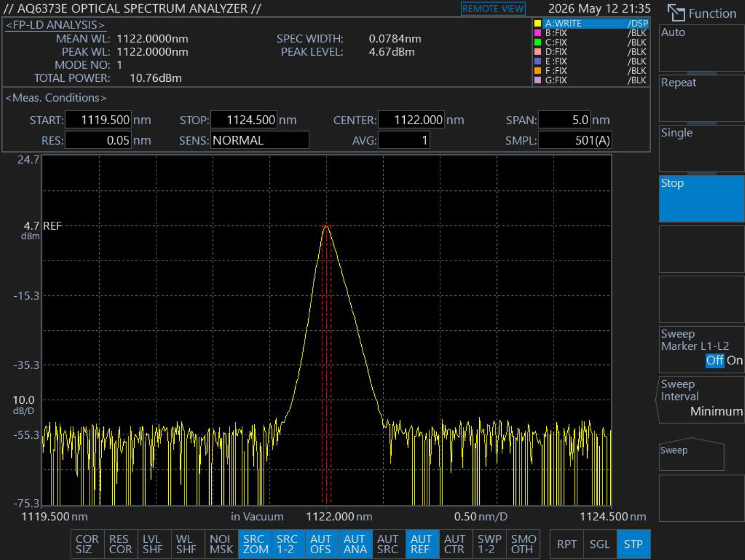Click the MEAN WL value 1122.0000nm
Viewport: 745px width, 560px height.
coord(153,39)
